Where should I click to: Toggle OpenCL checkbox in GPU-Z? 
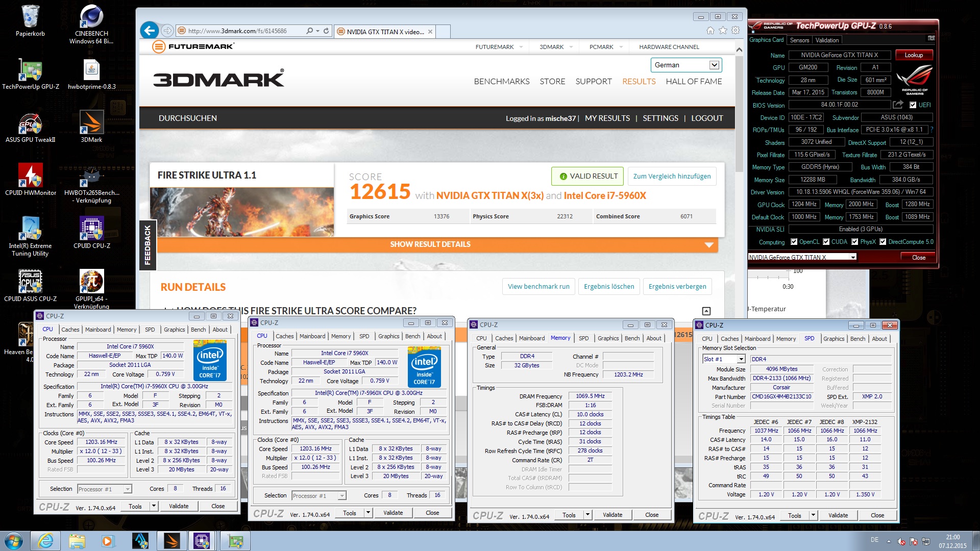click(x=794, y=242)
